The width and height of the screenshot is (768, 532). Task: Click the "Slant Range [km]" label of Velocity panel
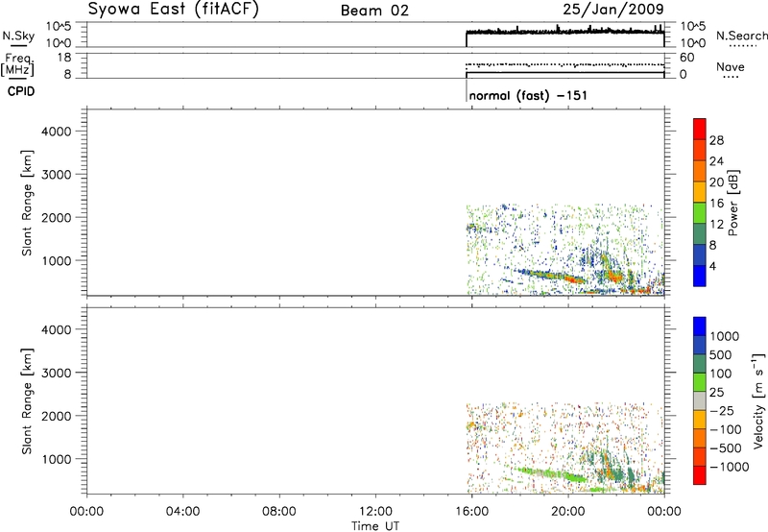point(27,401)
